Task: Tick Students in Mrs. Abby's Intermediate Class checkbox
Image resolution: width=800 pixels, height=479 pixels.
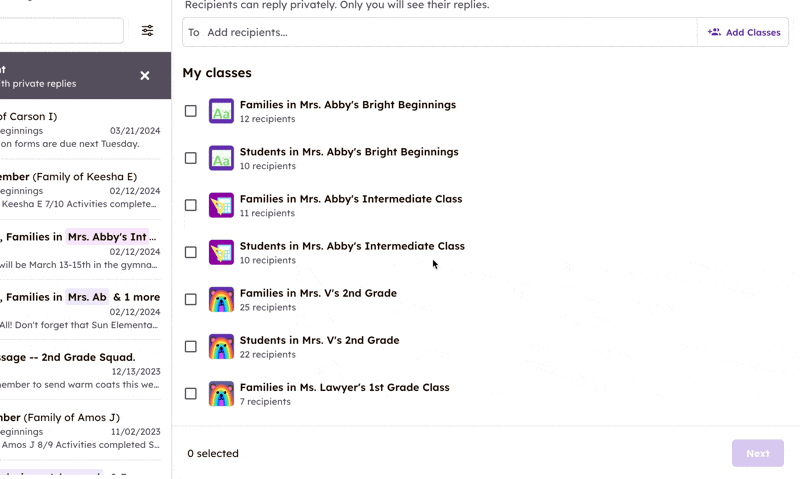Action: click(x=191, y=252)
